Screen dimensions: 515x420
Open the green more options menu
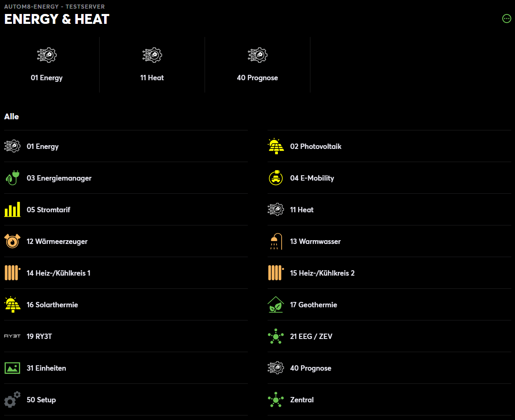(x=507, y=19)
